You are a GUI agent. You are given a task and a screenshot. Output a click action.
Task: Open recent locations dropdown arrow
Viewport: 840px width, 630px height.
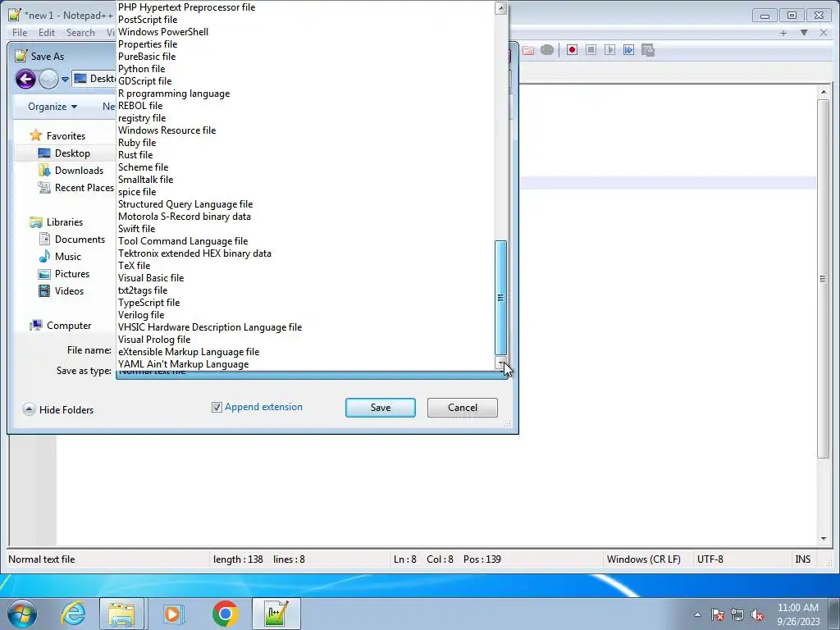tap(65, 80)
